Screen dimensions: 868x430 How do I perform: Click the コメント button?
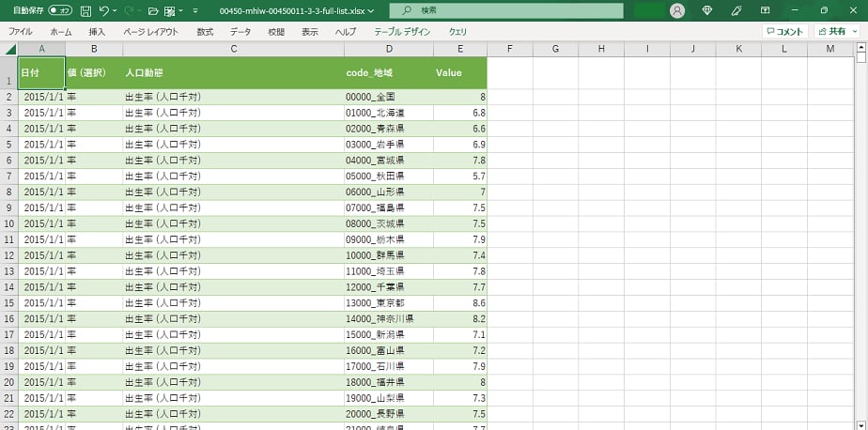[784, 31]
